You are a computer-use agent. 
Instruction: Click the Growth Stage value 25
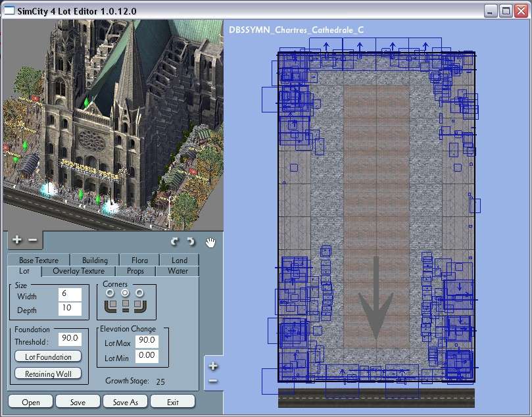click(160, 381)
